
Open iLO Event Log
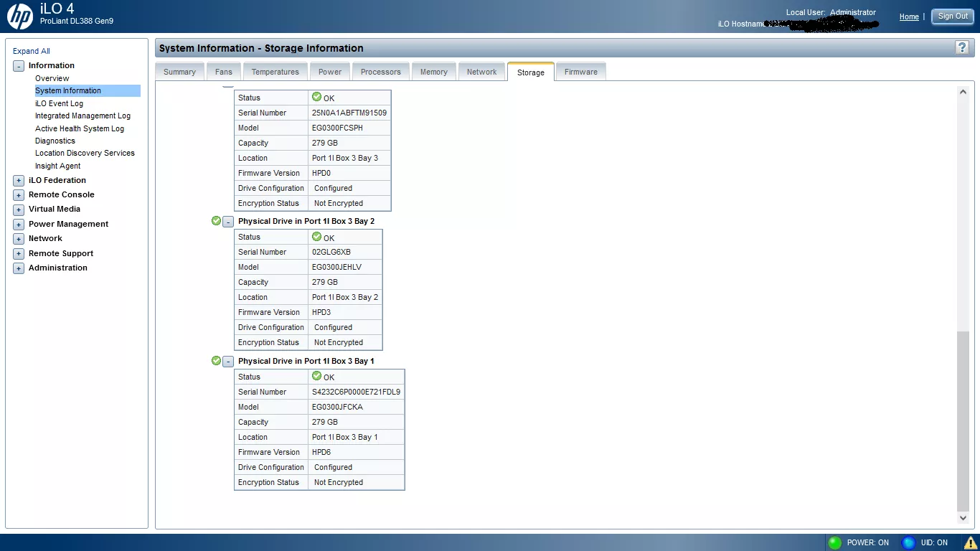(59, 103)
